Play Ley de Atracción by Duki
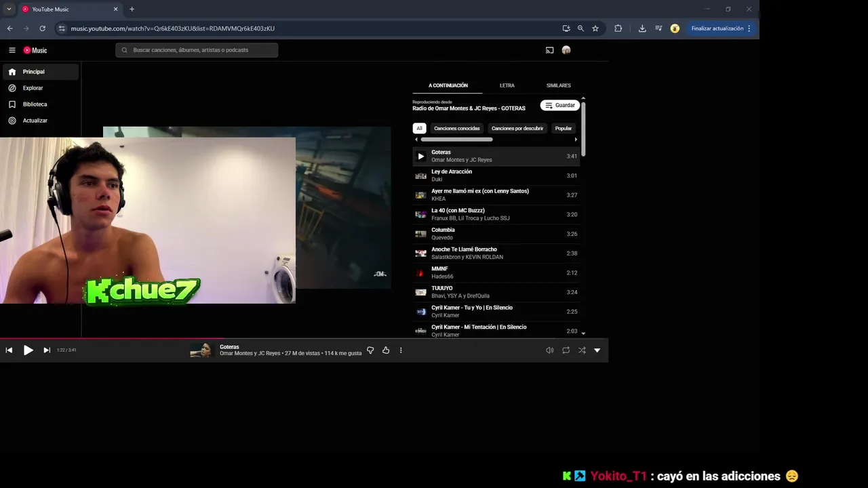This screenshot has height=488, width=868. [496, 176]
